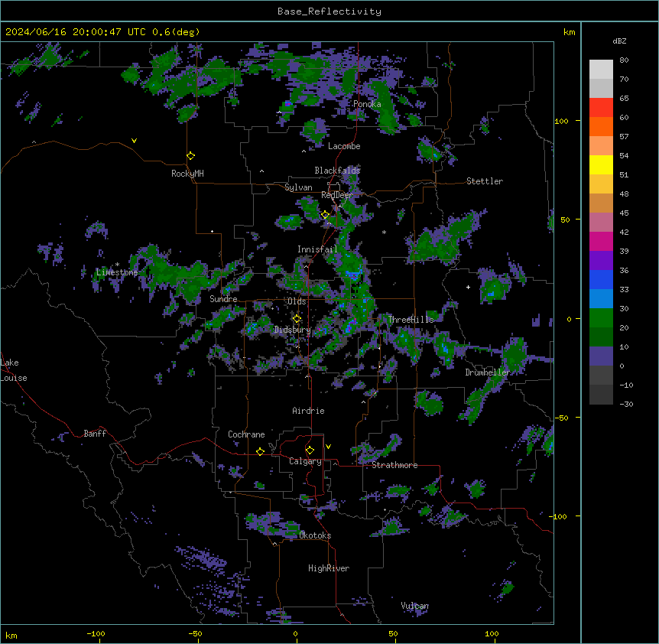This screenshot has height=644, width=659.
Task: Click the Vulcan label
Action: pyautogui.click(x=415, y=606)
